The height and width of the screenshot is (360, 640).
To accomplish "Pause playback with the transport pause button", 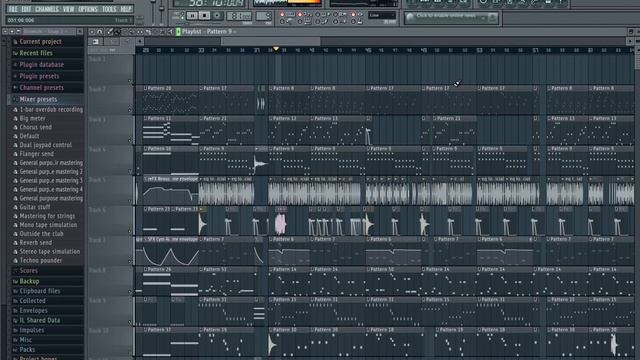I will point(192,16).
